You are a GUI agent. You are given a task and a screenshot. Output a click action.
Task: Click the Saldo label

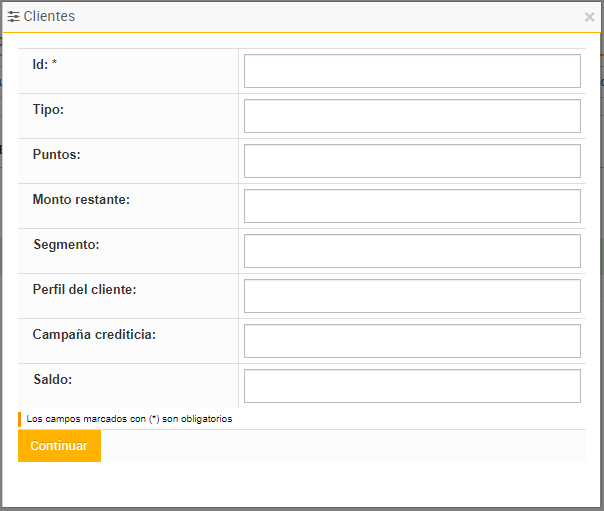point(52,379)
